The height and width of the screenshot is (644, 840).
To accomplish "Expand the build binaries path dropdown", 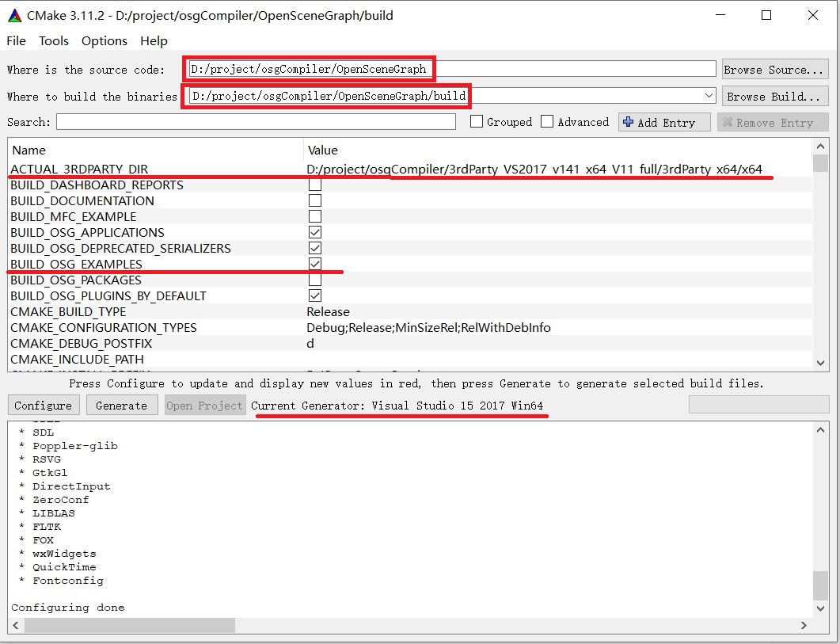I will (709, 96).
